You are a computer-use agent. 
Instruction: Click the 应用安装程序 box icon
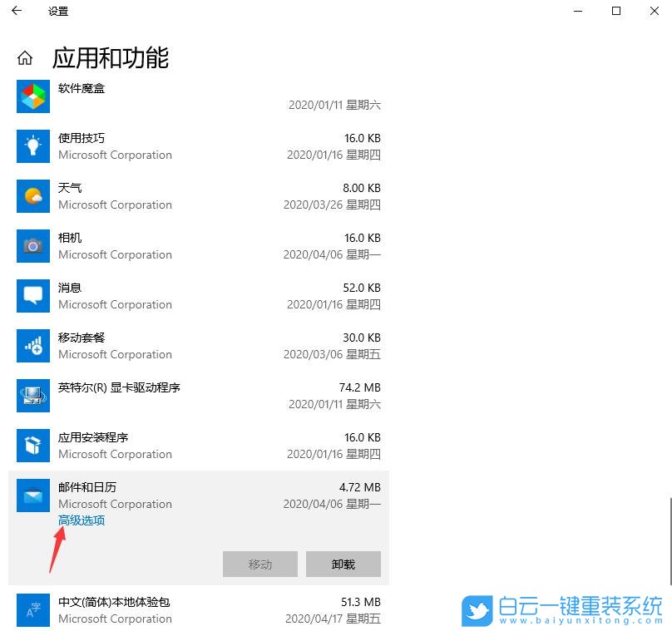pos(32,446)
